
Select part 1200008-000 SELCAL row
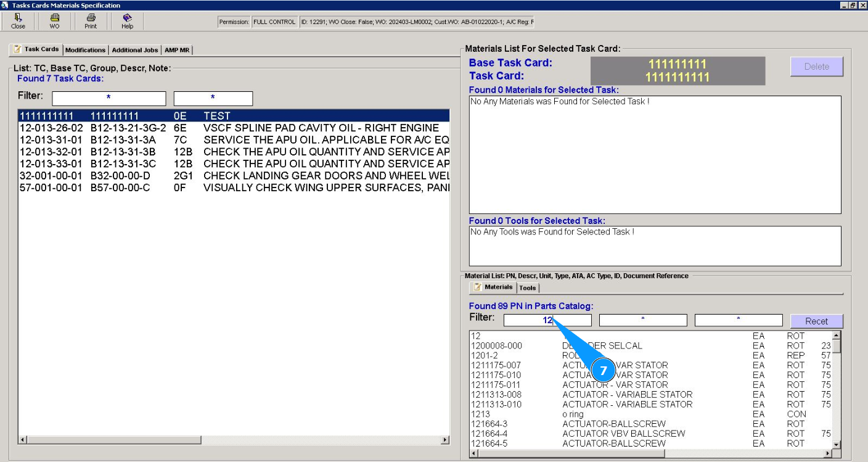pos(650,345)
